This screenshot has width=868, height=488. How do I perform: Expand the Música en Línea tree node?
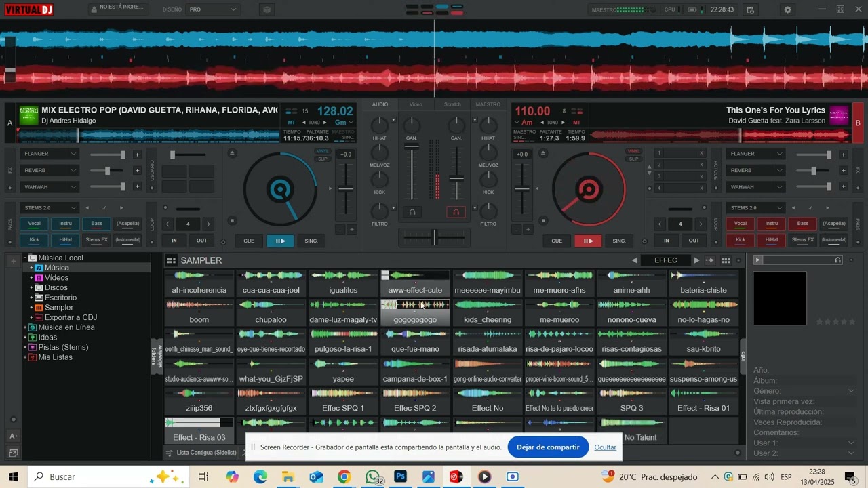coord(25,328)
